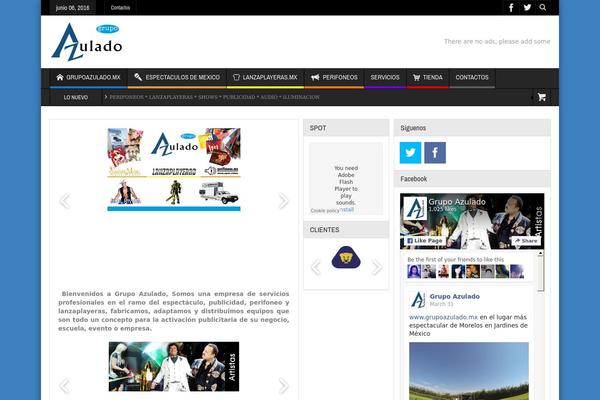This screenshot has height=400, width=600.
Task: Click the junio 06, 2016 date text
Action: [72, 8]
